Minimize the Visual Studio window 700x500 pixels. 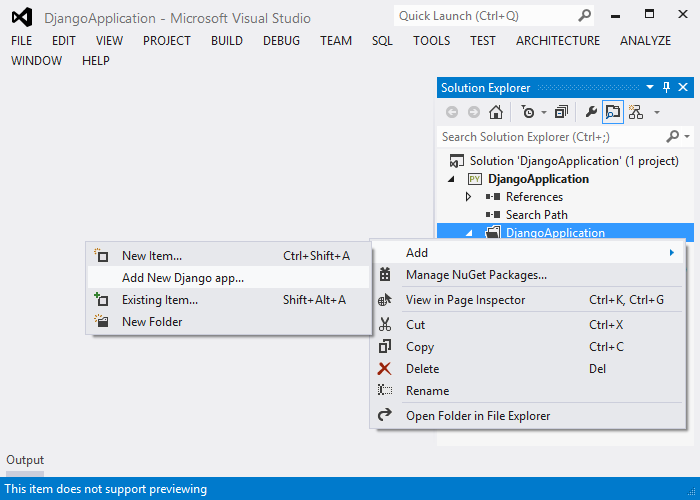pyautogui.click(x=615, y=15)
